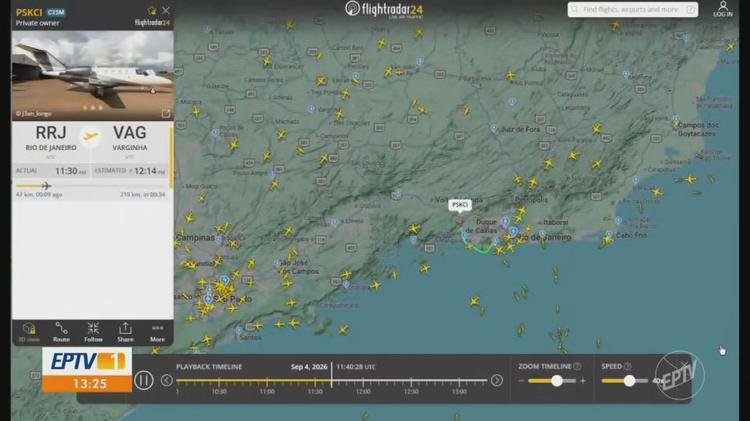750x421 pixels.
Task: Open the Log In account icon
Action: pos(723,9)
